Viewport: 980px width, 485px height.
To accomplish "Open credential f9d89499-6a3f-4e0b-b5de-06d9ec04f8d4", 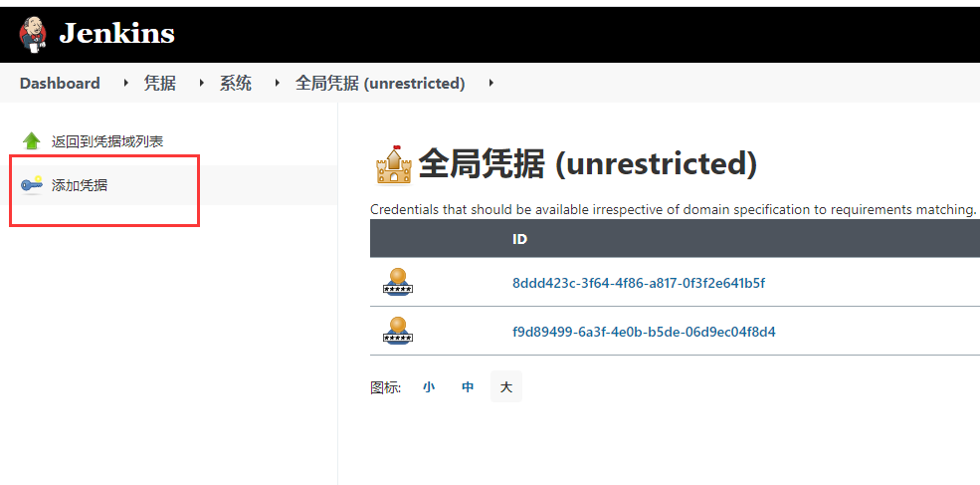I will pos(644,332).
